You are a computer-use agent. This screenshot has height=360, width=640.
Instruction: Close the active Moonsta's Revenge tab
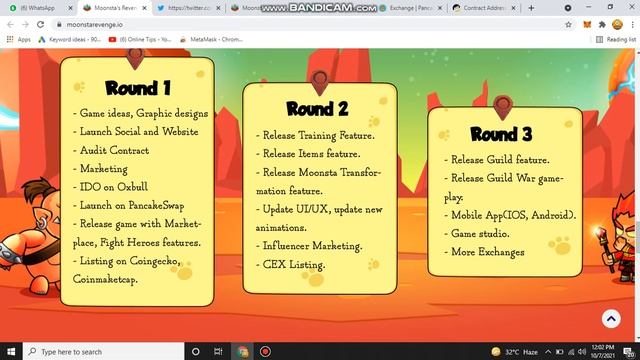coord(144,8)
